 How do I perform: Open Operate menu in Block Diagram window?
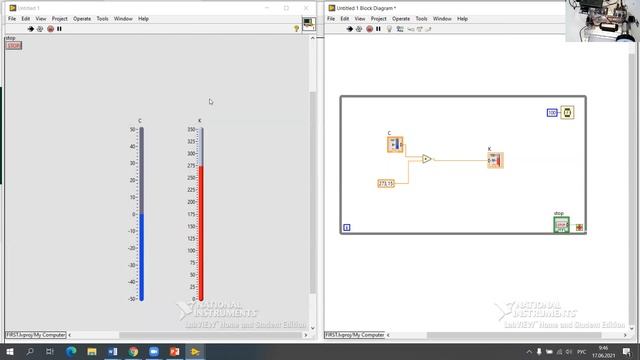401,19
